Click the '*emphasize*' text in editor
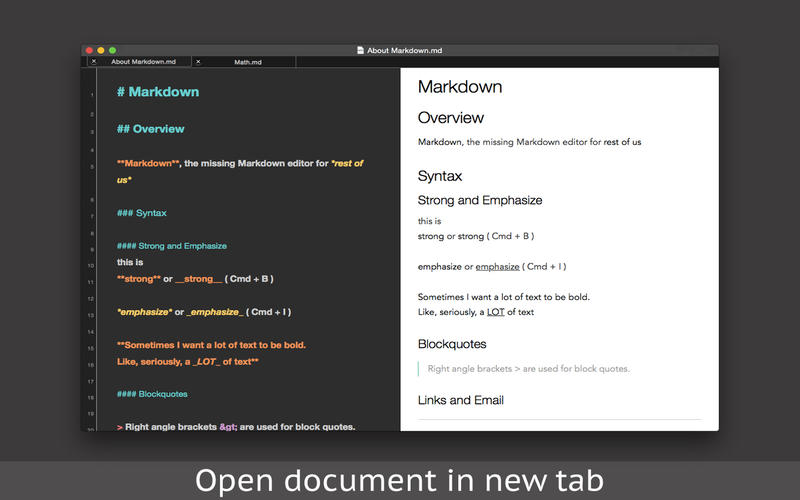 coord(144,312)
